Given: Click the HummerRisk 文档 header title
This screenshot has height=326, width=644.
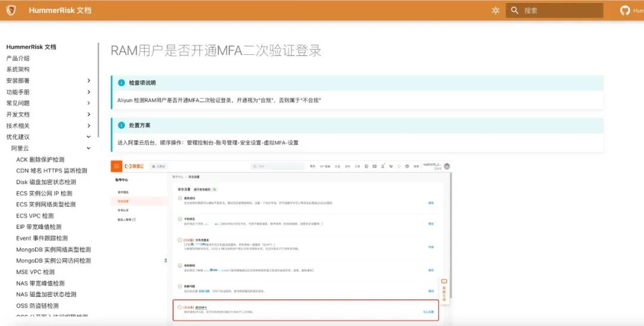Looking at the screenshot, I should 60,10.
